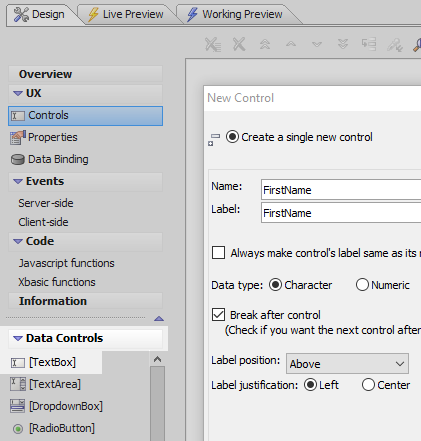Click the double up-arrow move-to-top toolbar icon
Viewport: 421px width, 441px height.
(265, 44)
